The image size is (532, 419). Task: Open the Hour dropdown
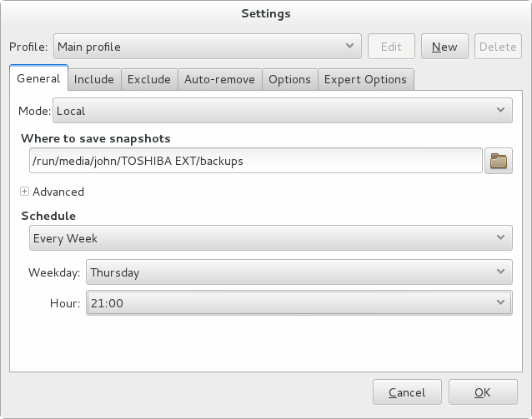click(x=299, y=303)
